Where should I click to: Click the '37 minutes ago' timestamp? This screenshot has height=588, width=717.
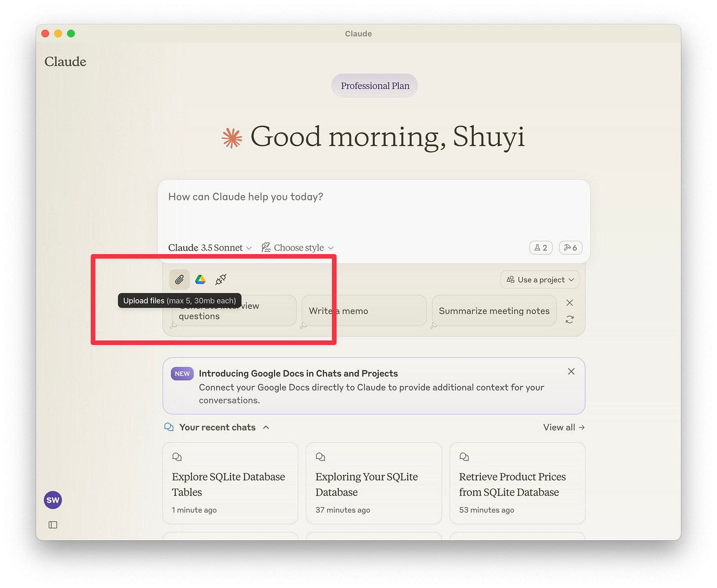[x=343, y=510]
